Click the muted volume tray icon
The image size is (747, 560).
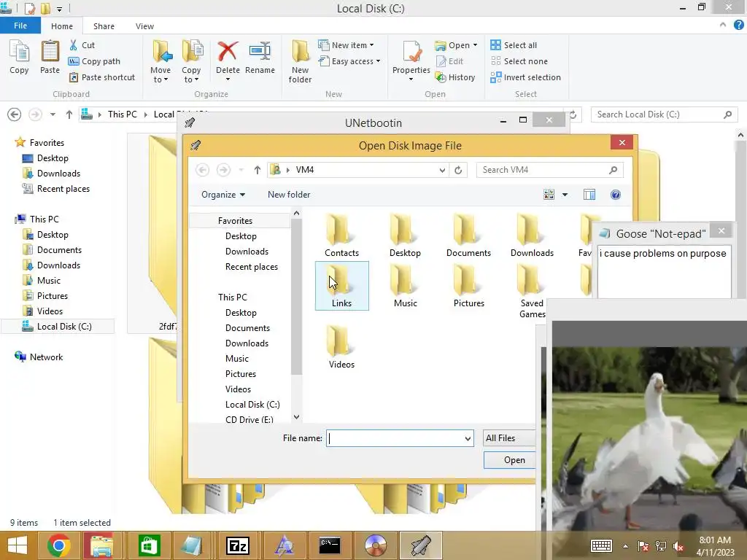[678, 546]
